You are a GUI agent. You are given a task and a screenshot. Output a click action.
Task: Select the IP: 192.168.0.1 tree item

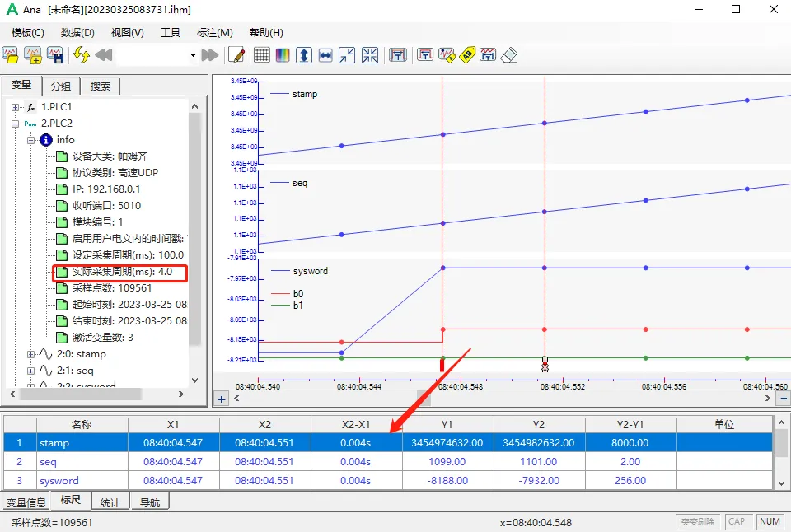(x=106, y=189)
